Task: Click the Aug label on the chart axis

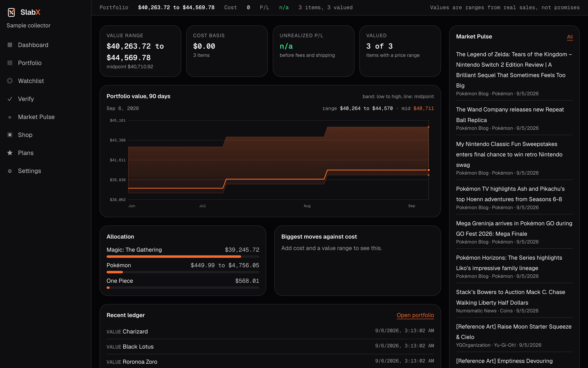Action: point(307,206)
